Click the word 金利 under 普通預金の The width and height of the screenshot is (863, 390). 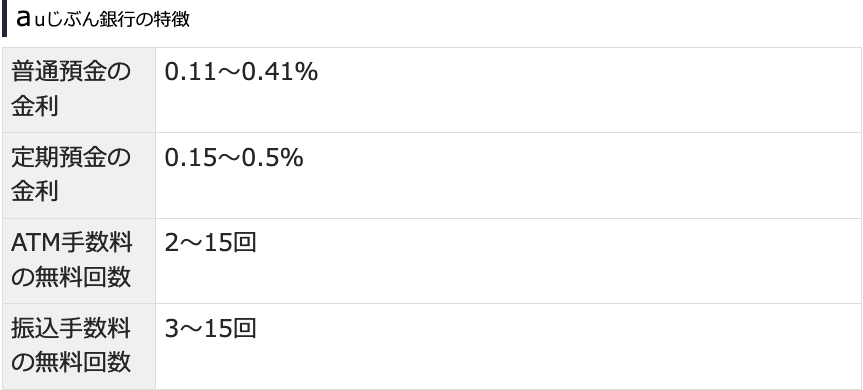35,106
